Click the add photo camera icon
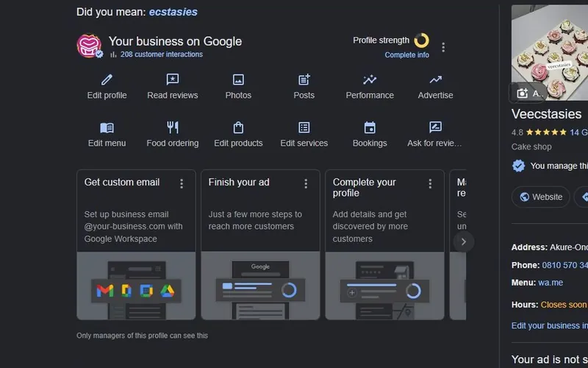588x368 pixels. coord(523,93)
